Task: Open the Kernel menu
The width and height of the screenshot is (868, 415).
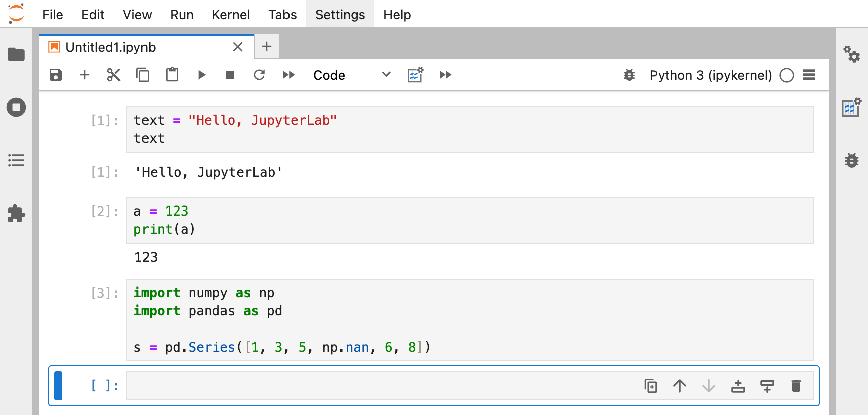Action: [x=230, y=15]
